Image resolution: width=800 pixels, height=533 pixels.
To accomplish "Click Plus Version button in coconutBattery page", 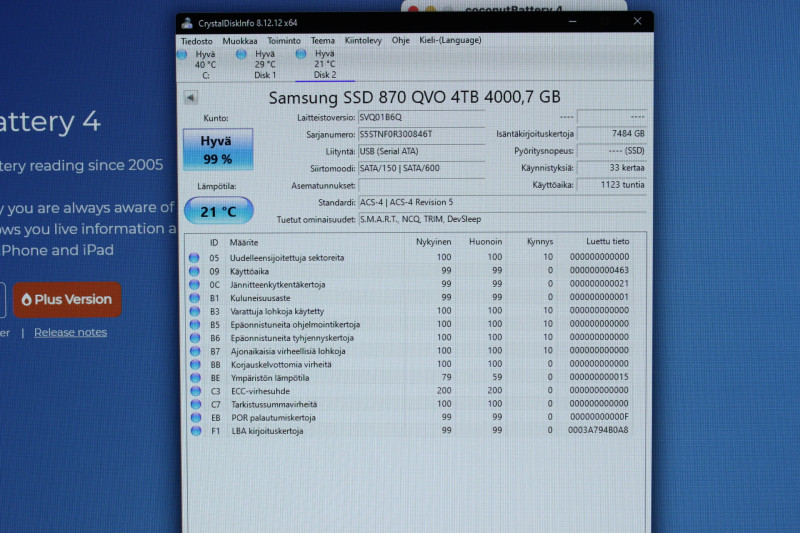I will [67, 299].
